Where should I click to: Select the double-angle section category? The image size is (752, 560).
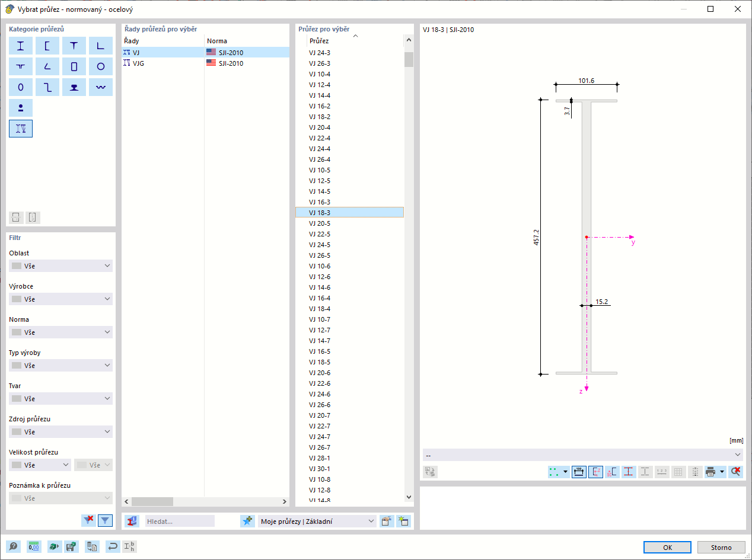(x=21, y=66)
